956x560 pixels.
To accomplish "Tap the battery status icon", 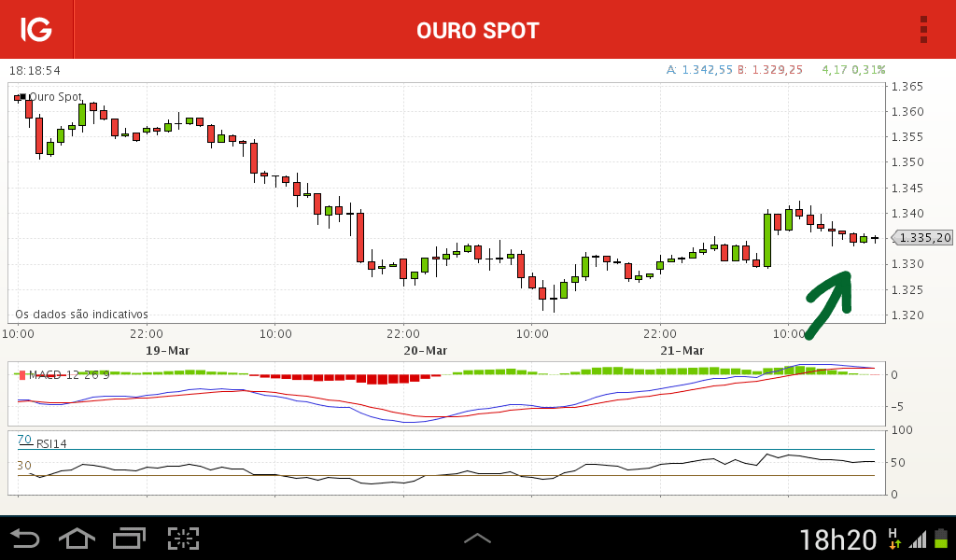I will pos(942,539).
